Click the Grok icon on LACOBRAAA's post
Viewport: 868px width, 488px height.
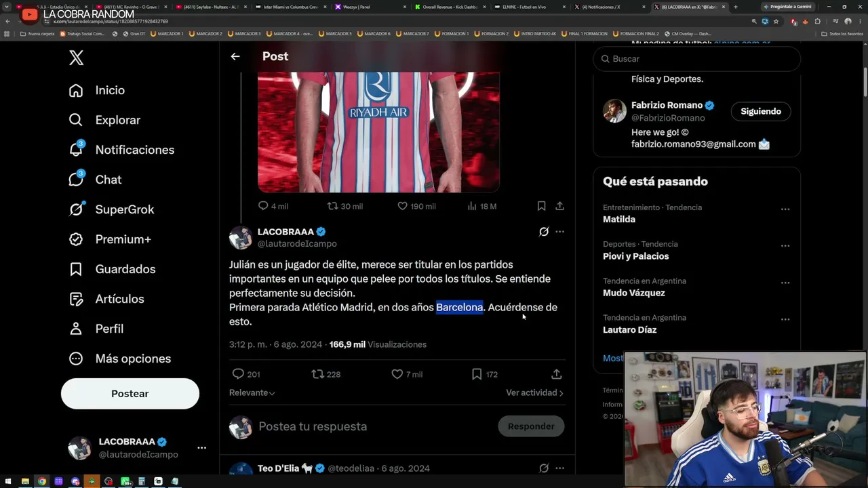544,232
